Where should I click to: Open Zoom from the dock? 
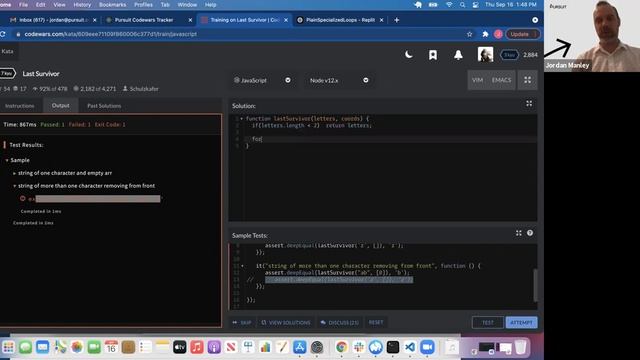(427, 347)
